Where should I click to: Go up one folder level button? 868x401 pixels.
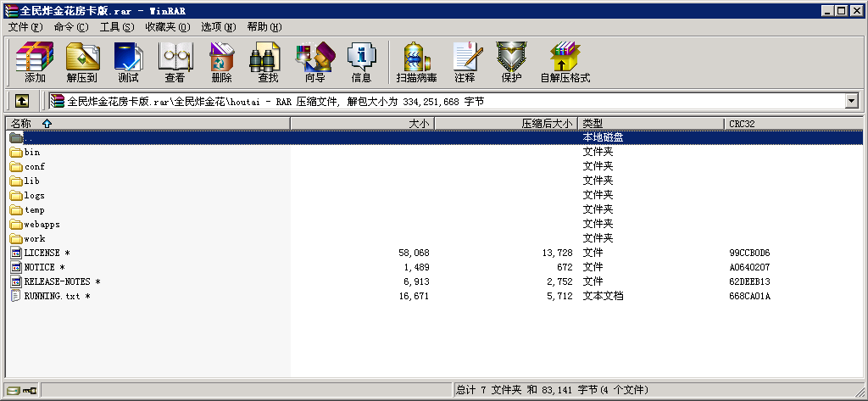[x=21, y=101]
